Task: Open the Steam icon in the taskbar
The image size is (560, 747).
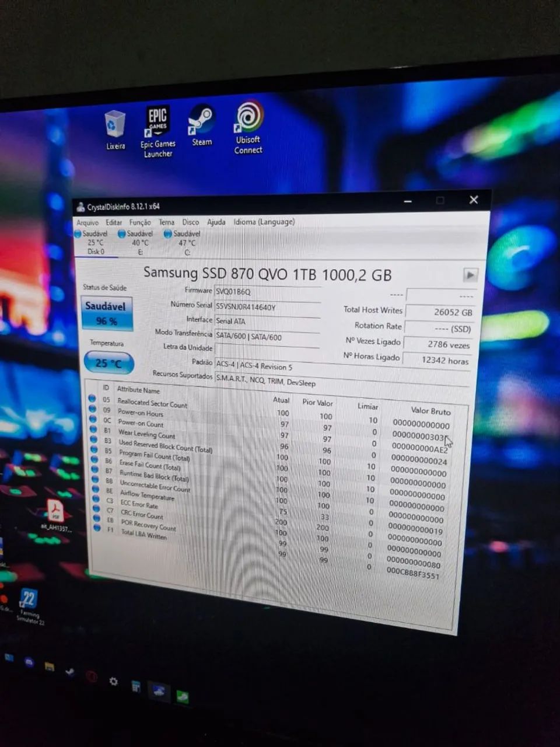Action: pyautogui.click(x=70, y=672)
